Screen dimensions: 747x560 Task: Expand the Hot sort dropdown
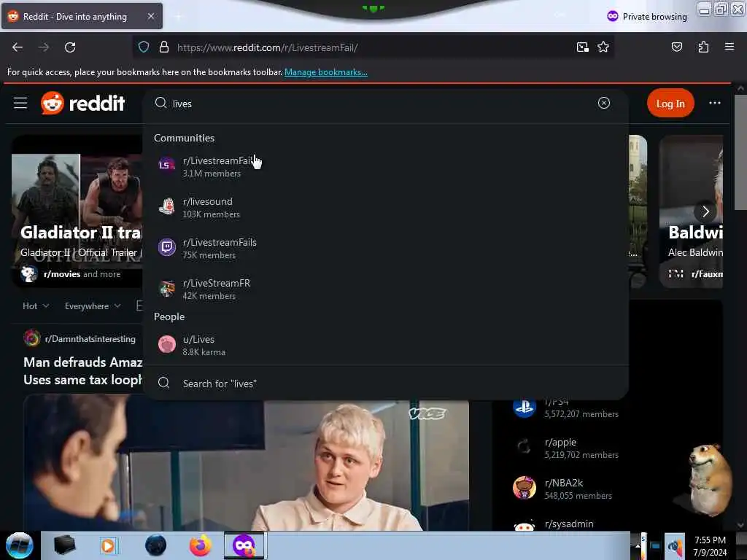click(x=36, y=306)
